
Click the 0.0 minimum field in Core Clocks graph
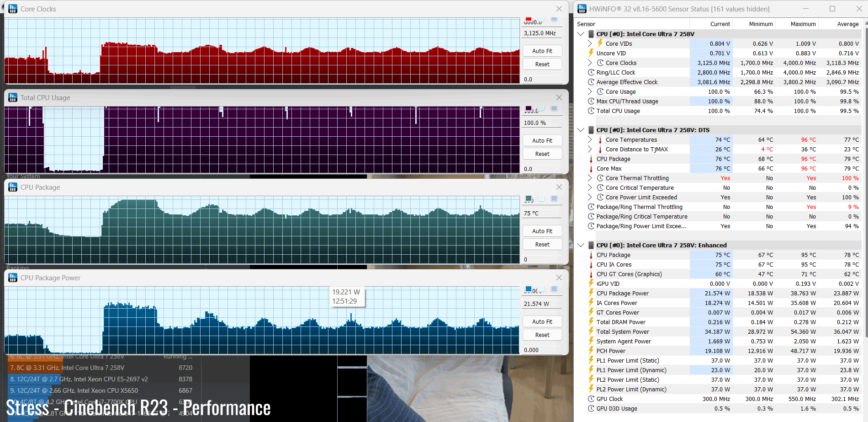tap(542, 79)
